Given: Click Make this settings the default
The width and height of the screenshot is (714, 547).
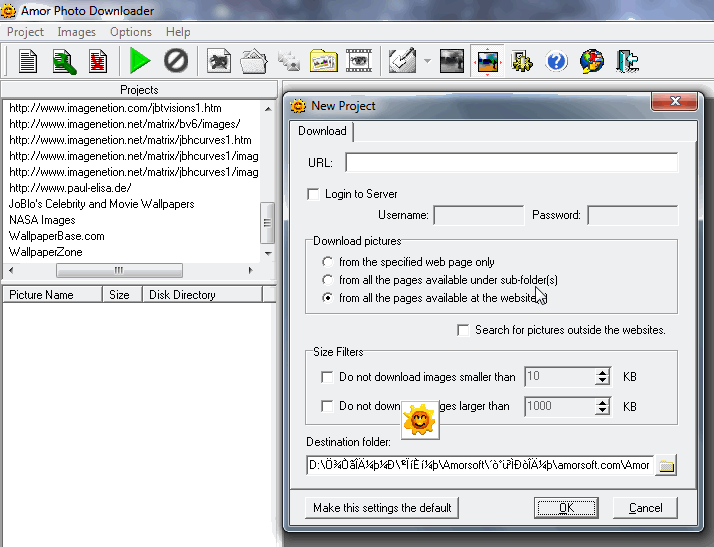Looking at the screenshot, I should coord(382,508).
